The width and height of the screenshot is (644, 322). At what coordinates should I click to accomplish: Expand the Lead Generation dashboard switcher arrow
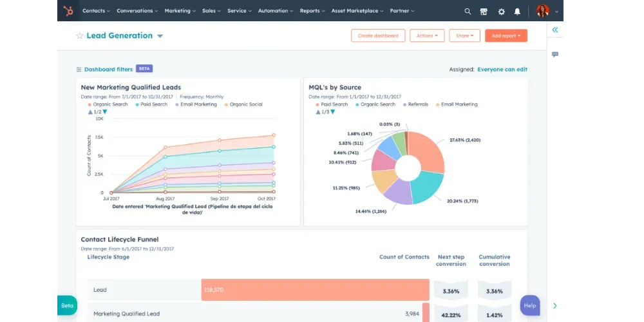tap(160, 36)
